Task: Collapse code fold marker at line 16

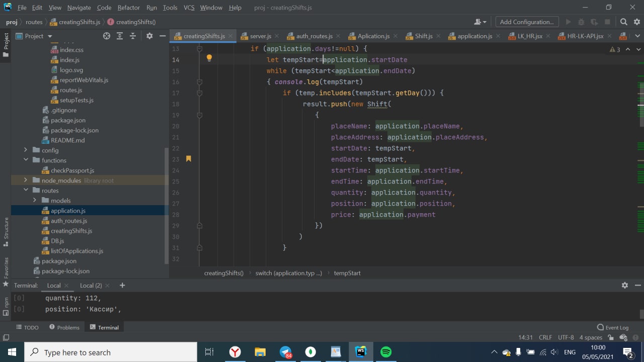Action: [199, 82]
